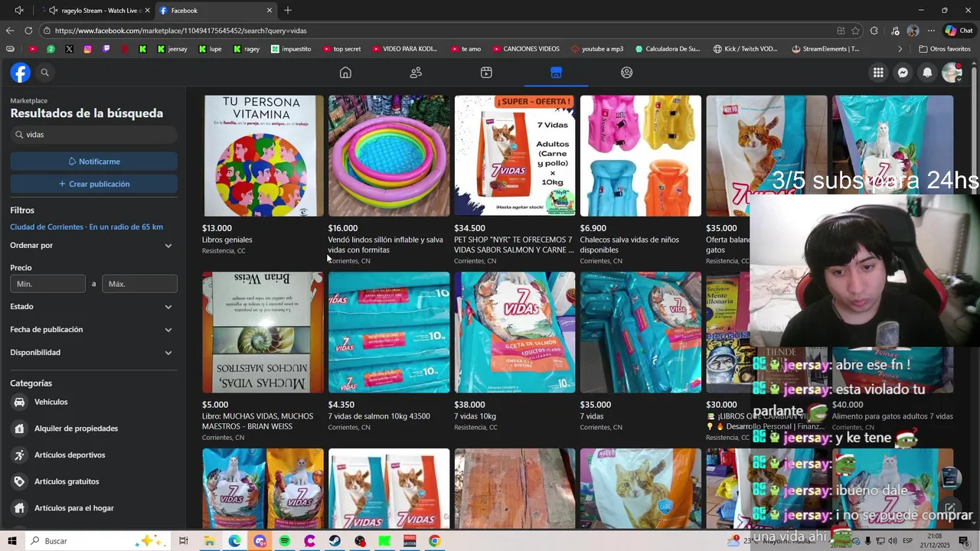The image size is (980, 551).
Task: Expand the Ordenar por filter
Action: [x=93, y=246]
